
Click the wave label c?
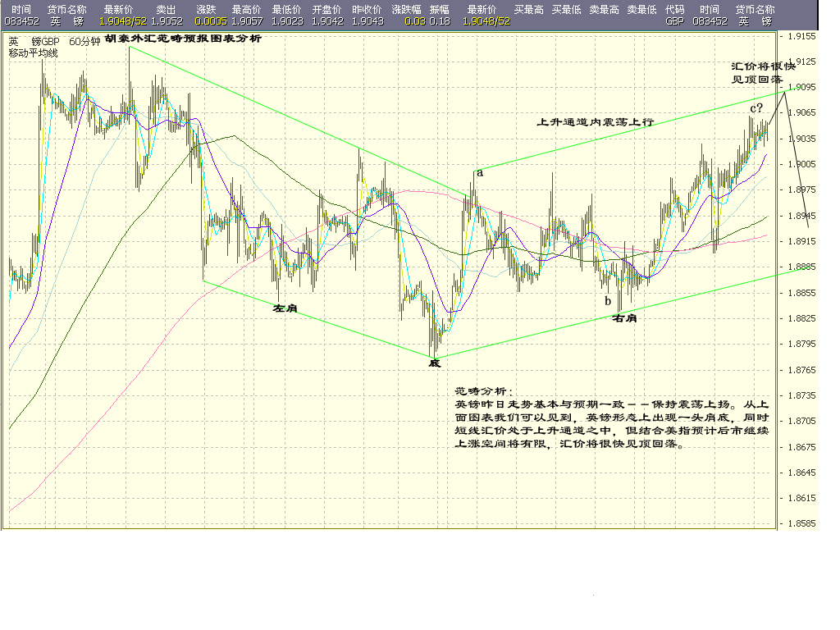coord(756,108)
